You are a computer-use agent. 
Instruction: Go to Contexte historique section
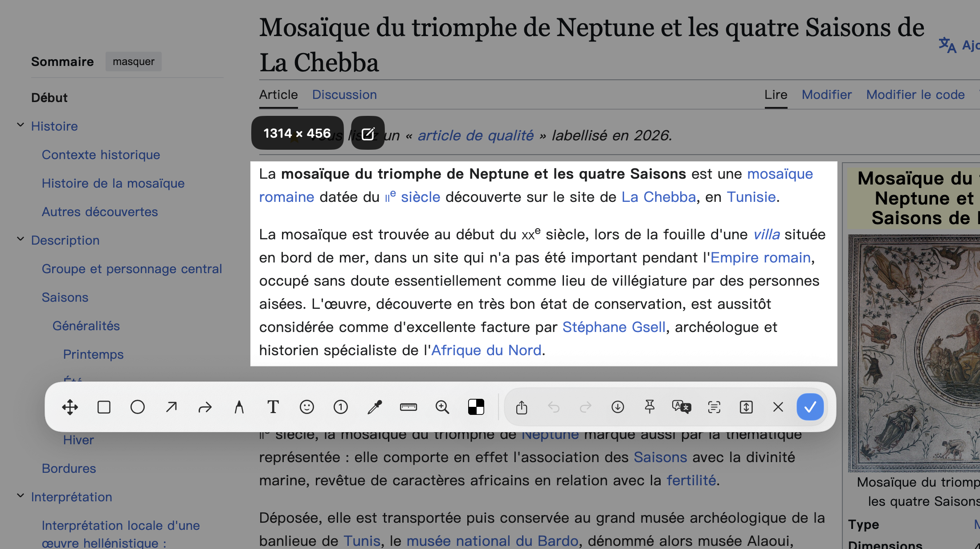[101, 155]
